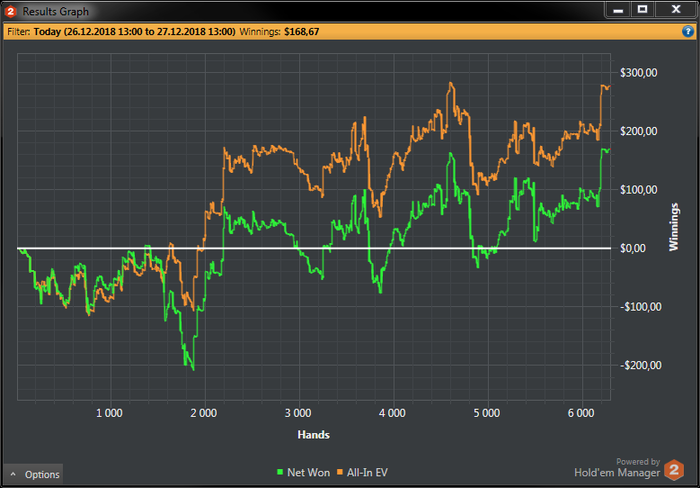Viewport: 700px width, 488px height.
Task: Click the Net Won legend label
Action: tap(308, 472)
